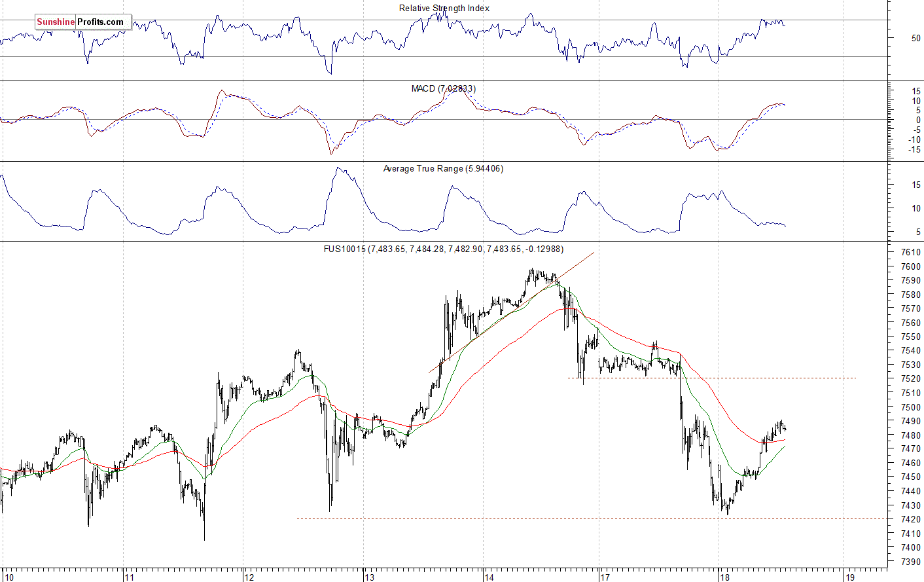Click the 7560 price axis label
Viewport: 924px width, 582px height.
(911, 323)
